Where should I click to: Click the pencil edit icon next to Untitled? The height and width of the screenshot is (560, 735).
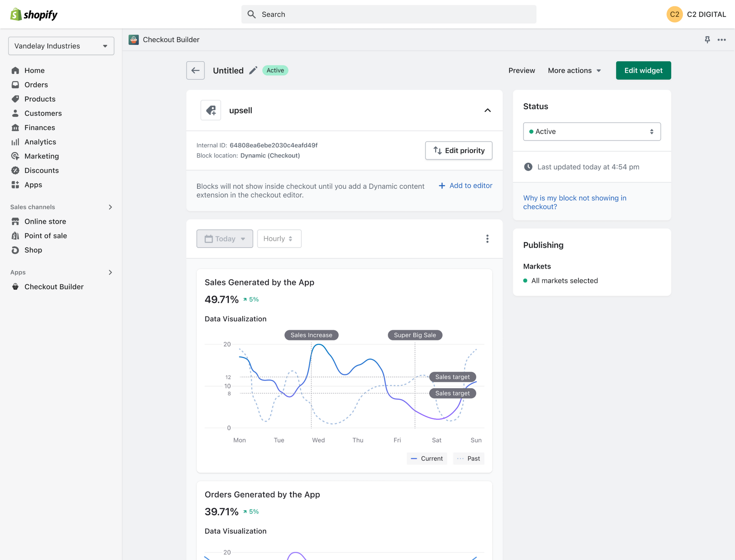coord(253,71)
